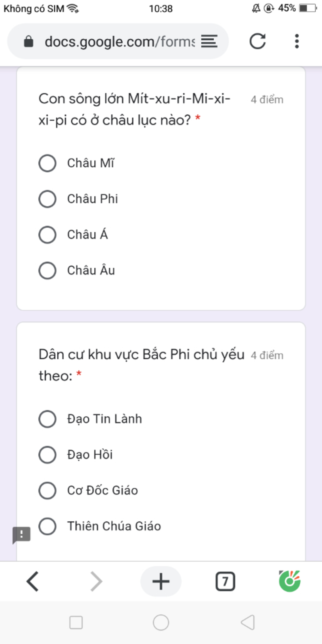Tap the report problem feedback icon

[21, 535]
